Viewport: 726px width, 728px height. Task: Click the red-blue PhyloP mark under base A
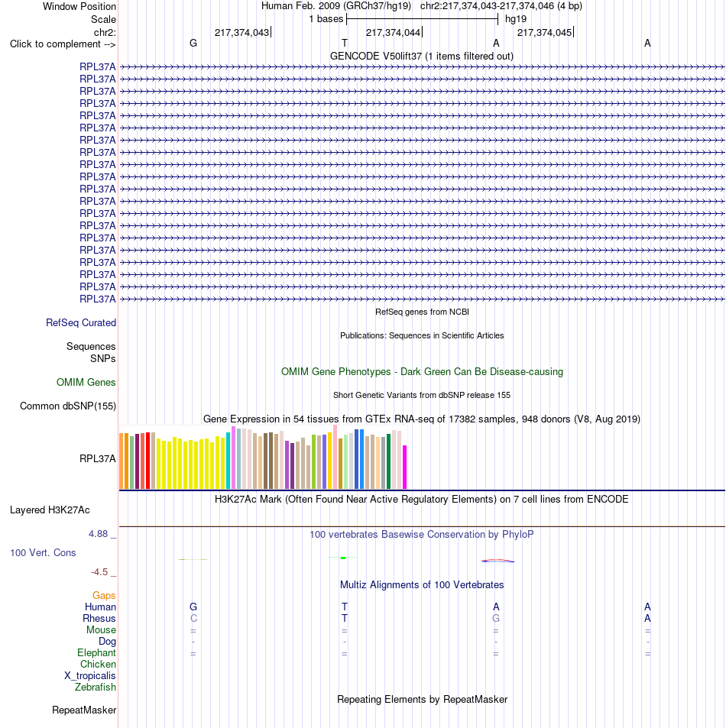pos(498,561)
